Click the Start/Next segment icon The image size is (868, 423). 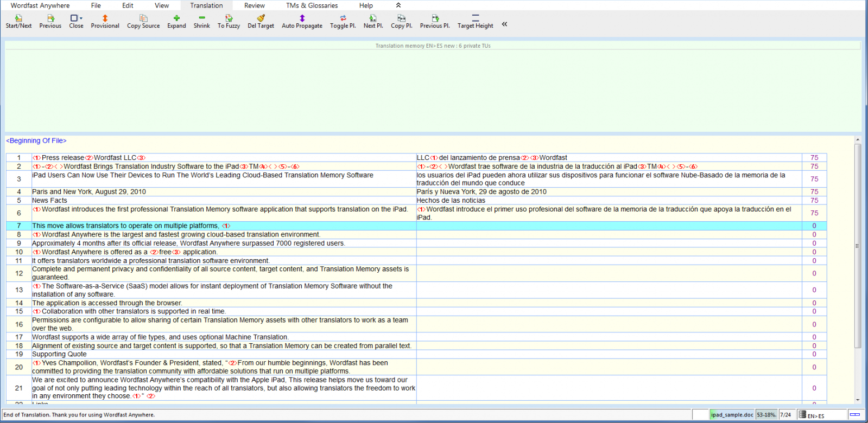coord(18,18)
